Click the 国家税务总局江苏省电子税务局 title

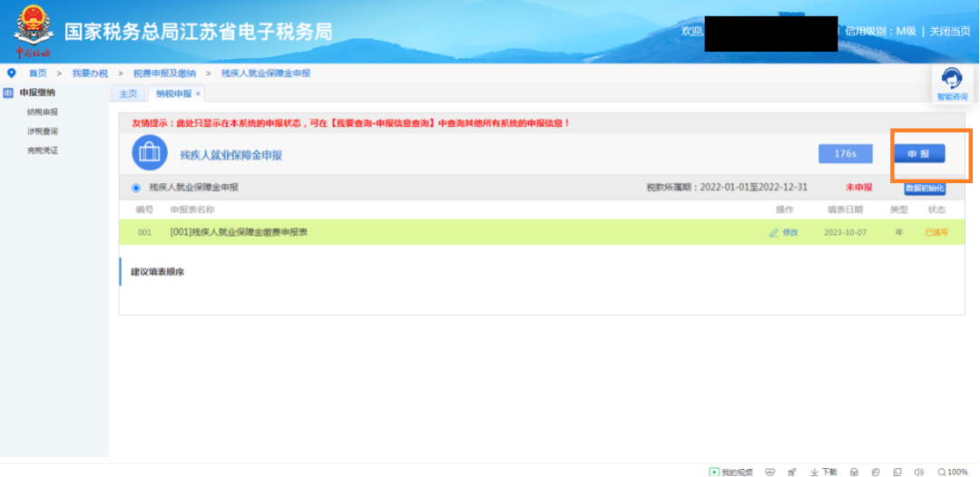tap(198, 32)
